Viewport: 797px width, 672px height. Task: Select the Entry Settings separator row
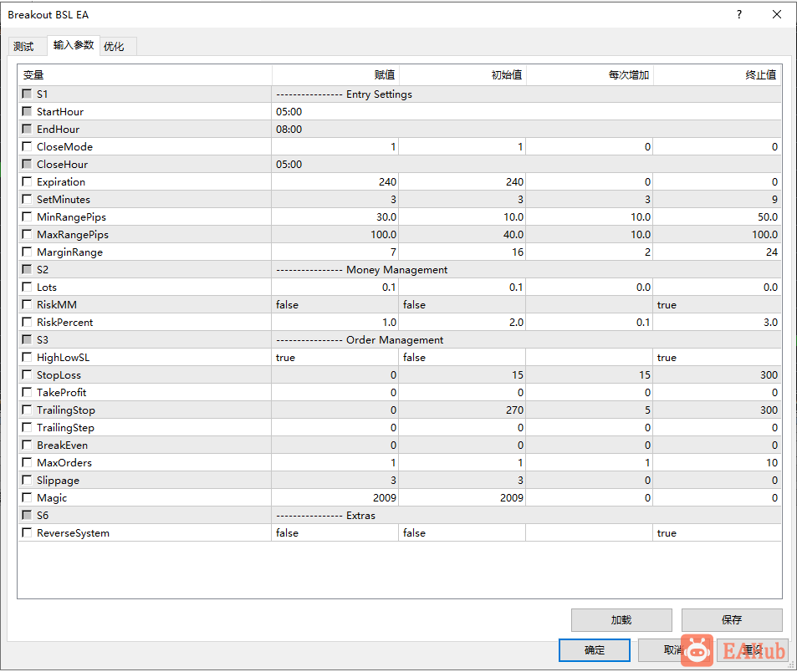point(400,94)
